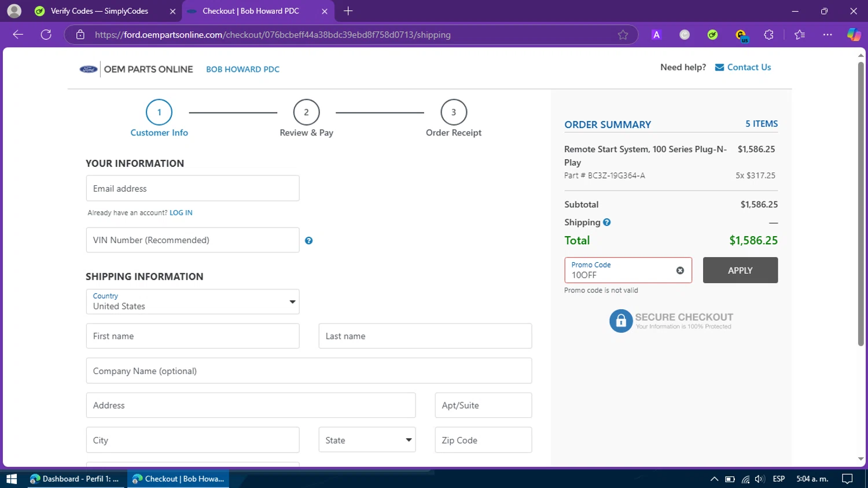The width and height of the screenshot is (868, 488).
Task: Click the Ford logo icon
Action: click(x=89, y=69)
